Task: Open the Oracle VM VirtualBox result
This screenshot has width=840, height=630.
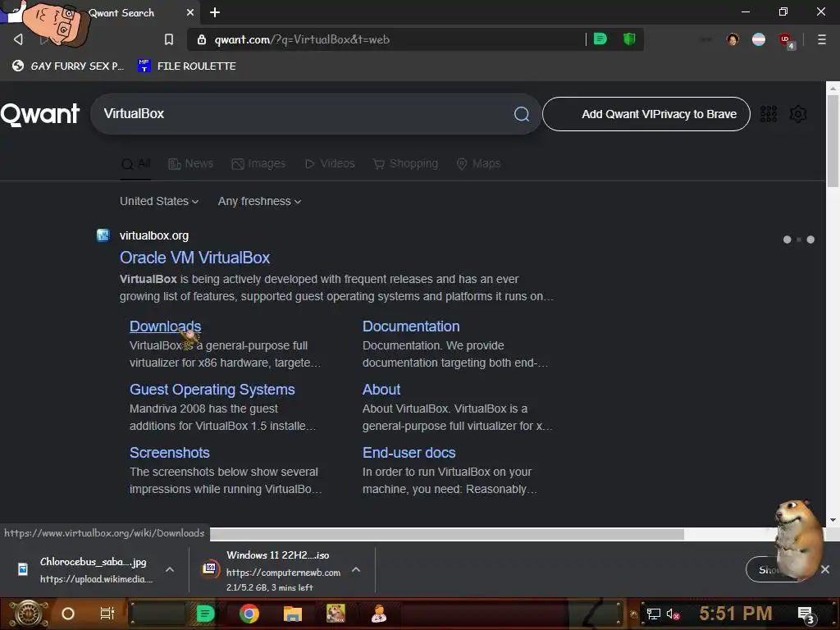Action: (194, 258)
